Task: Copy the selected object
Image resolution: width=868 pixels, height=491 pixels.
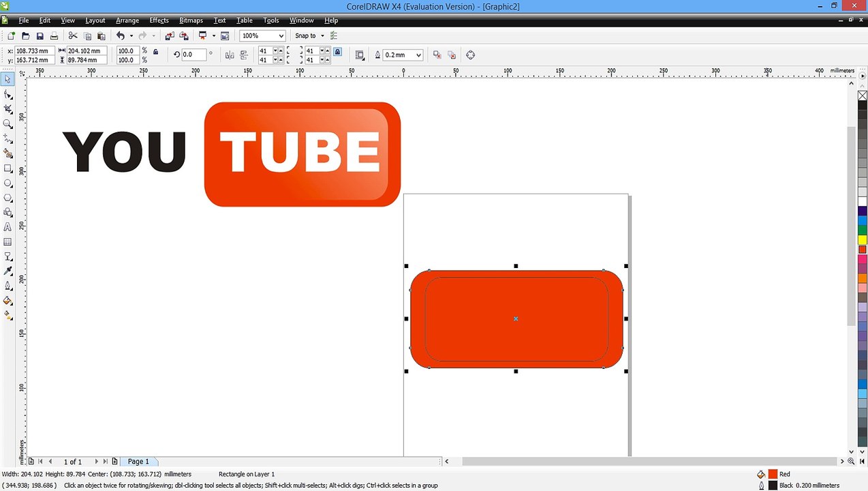Action: (x=87, y=35)
